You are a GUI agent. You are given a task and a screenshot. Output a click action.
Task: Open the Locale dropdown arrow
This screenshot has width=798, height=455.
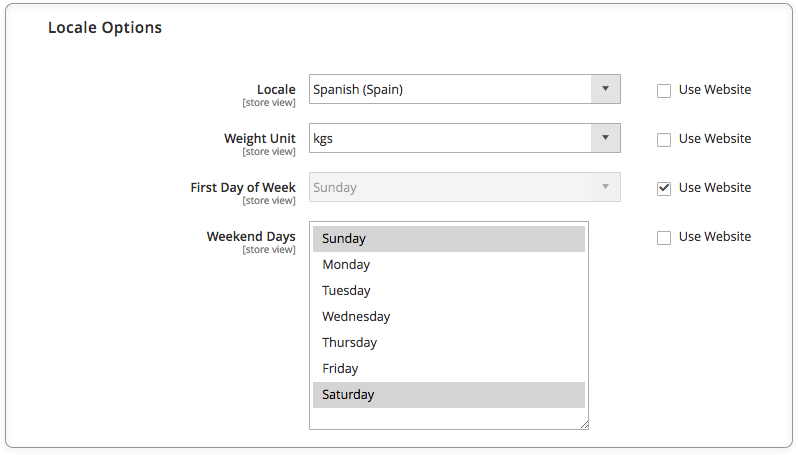(605, 89)
